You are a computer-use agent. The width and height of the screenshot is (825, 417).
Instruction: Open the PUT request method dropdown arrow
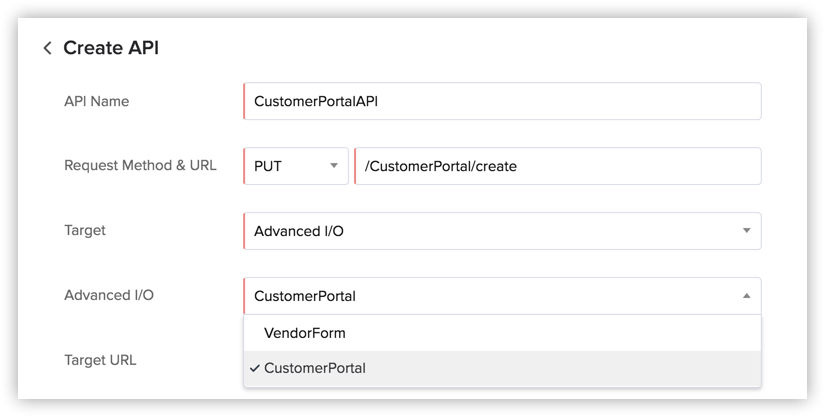click(x=334, y=166)
